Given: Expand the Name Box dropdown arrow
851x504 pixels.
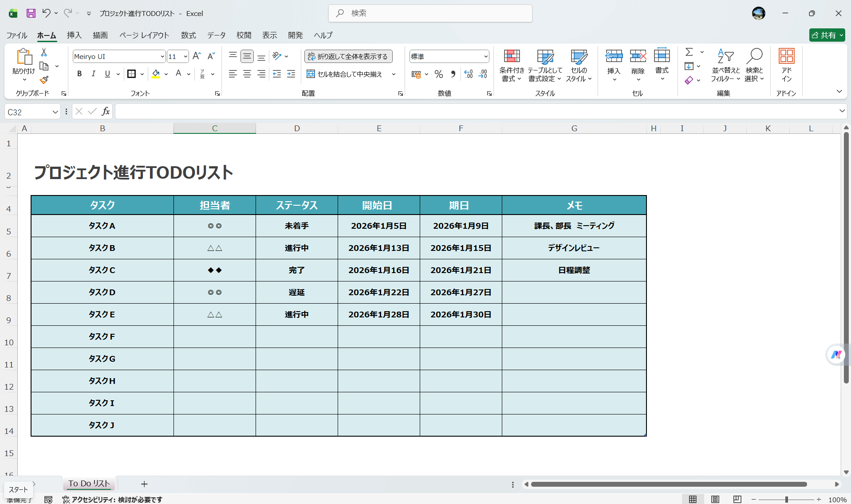Looking at the screenshot, I should [55, 112].
